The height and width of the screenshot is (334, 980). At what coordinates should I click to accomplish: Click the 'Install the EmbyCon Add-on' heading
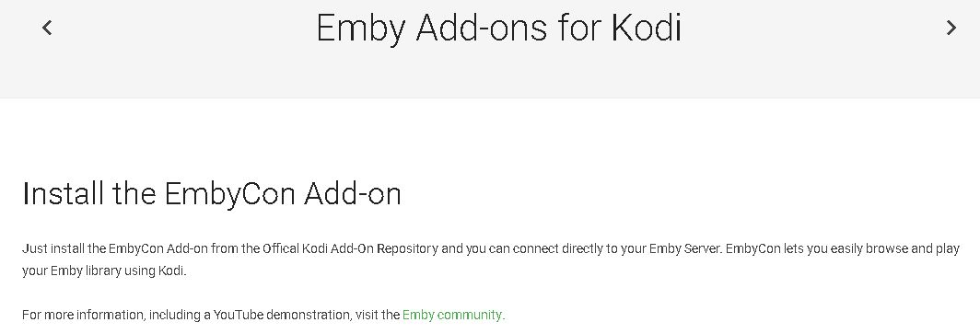click(x=211, y=193)
